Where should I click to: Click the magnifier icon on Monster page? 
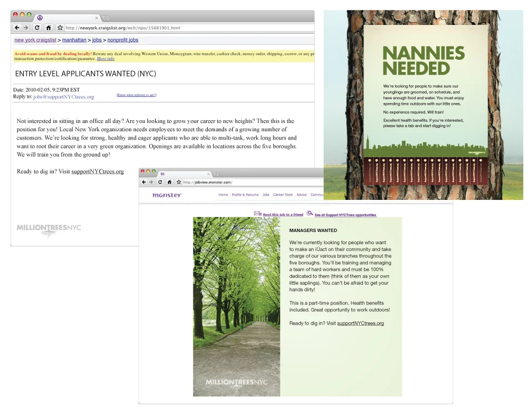pos(309,213)
